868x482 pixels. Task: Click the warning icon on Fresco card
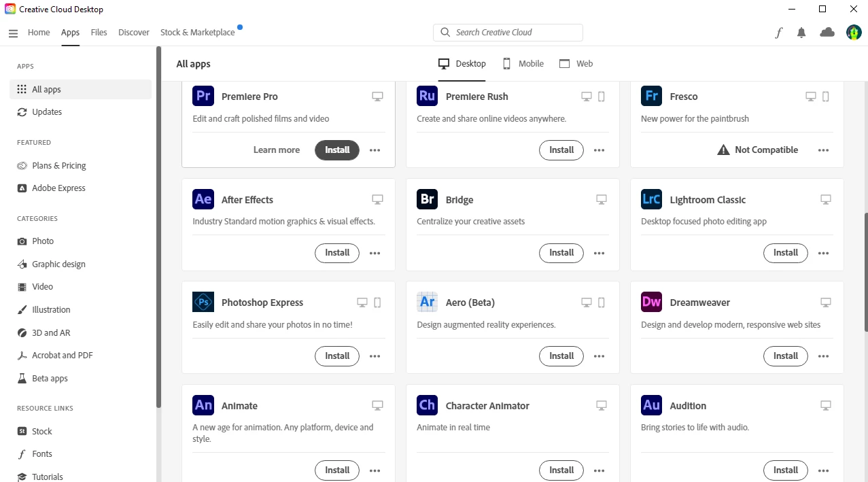(x=724, y=150)
